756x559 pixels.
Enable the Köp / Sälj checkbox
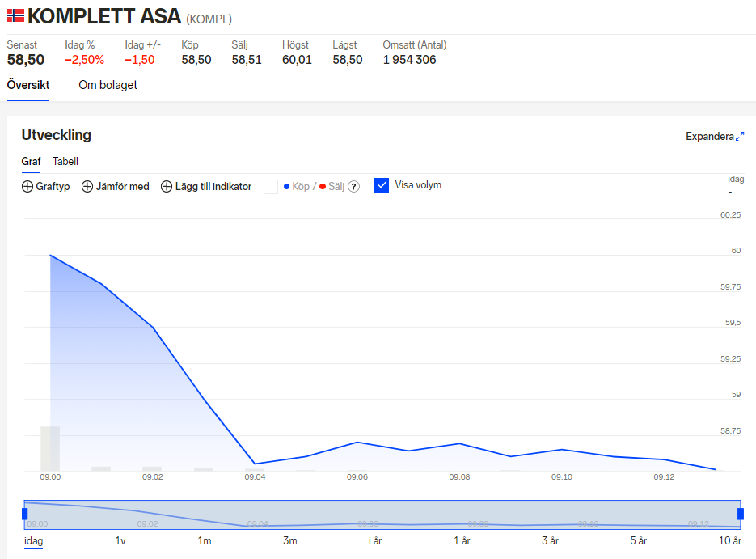click(271, 187)
